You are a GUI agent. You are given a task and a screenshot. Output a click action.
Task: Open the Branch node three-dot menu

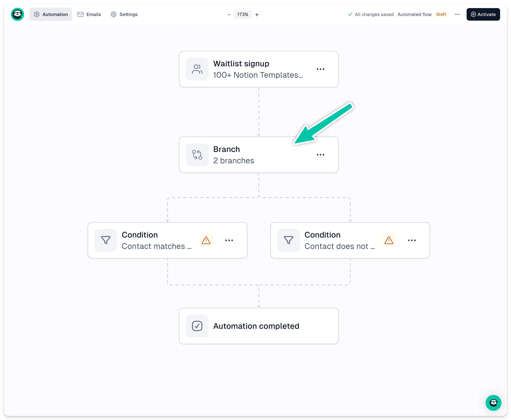click(320, 155)
